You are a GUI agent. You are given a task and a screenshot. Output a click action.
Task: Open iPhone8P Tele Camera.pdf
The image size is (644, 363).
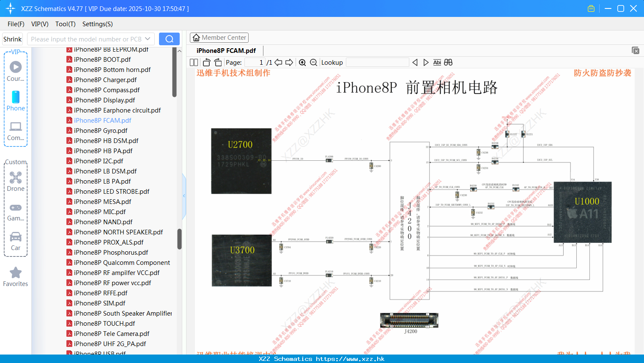pyautogui.click(x=112, y=334)
